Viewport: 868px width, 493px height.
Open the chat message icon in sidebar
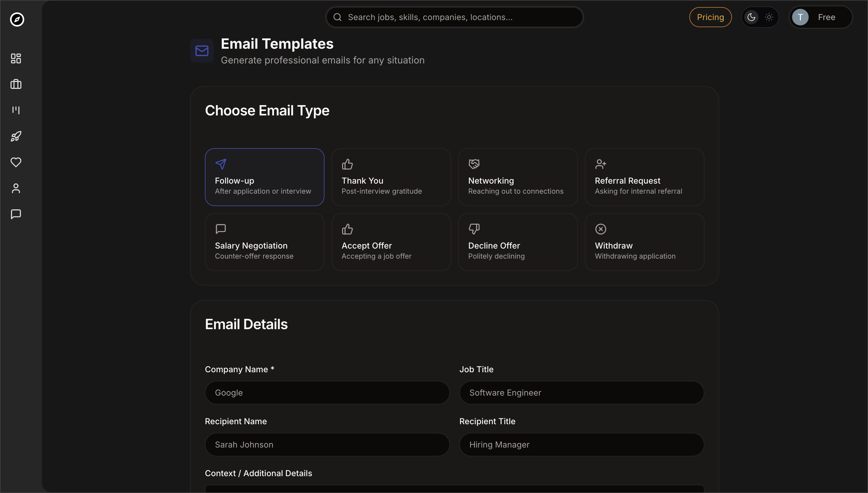click(16, 214)
